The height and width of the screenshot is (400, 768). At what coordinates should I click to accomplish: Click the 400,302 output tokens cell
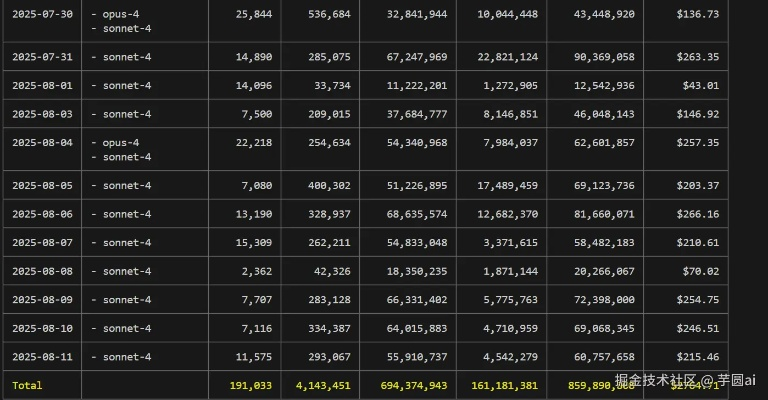coord(323,185)
